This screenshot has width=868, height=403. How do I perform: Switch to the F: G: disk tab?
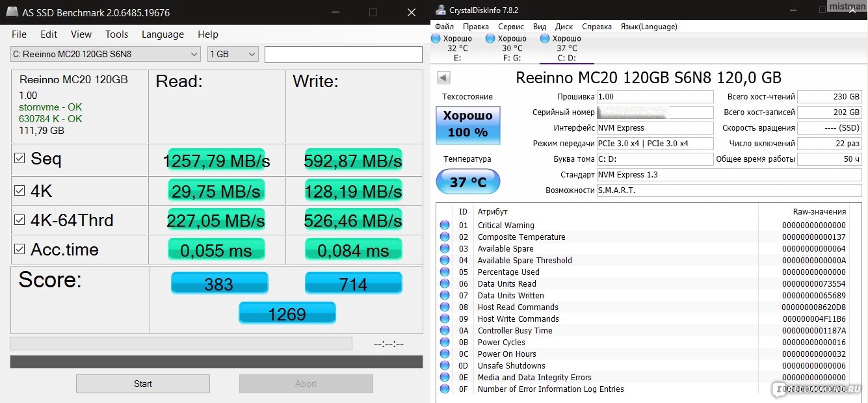(x=512, y=48)
